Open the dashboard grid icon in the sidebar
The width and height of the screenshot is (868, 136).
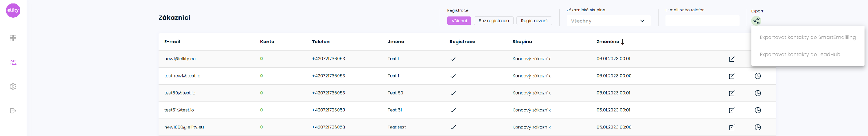click(13, 38)
